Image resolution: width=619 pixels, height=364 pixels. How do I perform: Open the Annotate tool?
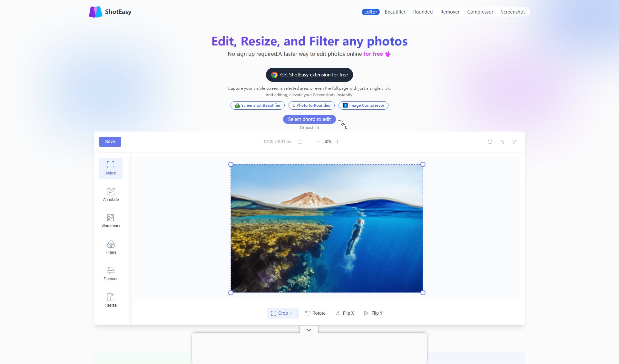[111, 194]
